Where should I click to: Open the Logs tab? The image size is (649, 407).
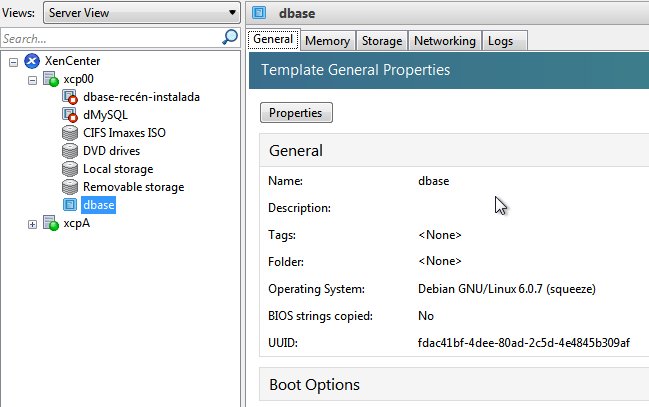(504, 41)
